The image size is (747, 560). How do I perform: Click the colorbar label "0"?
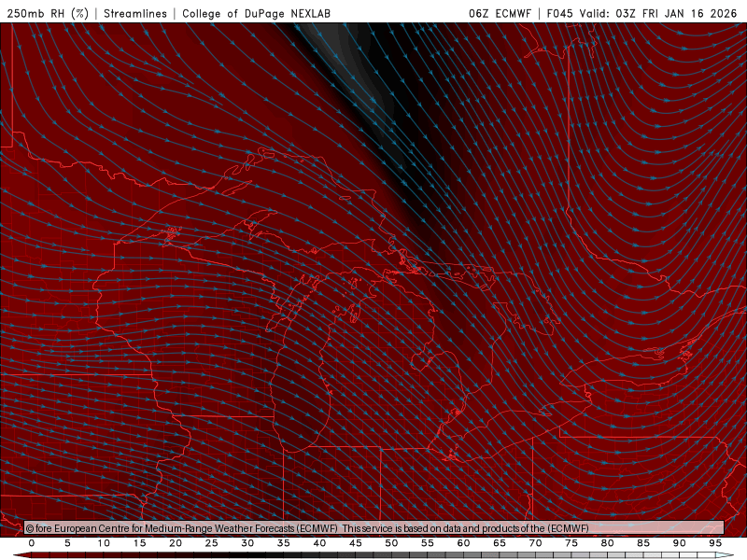tap(32, 543)
